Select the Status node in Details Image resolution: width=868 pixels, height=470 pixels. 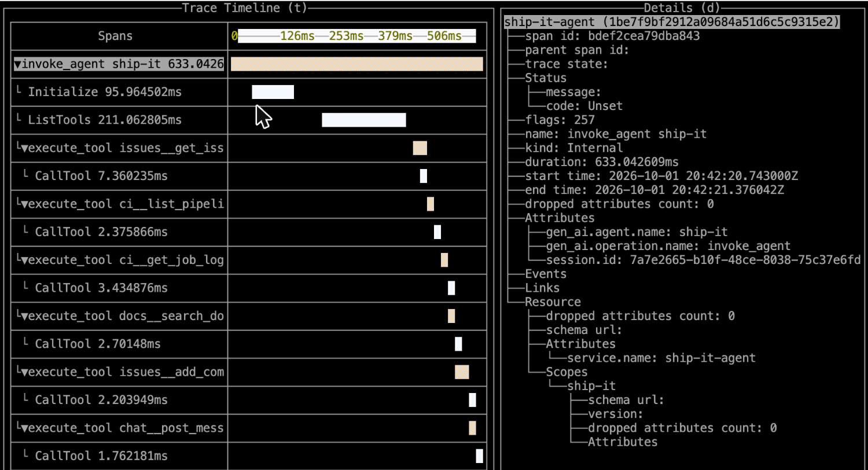[x=546, y=78]
